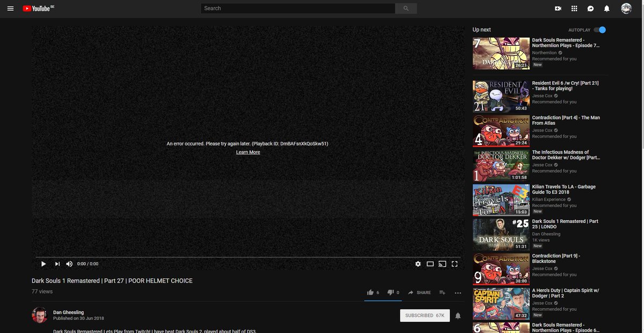This screenshot has height=333, width=644.
Task: Open 'Contradiction [Part 4] - The Man From Atlas' title
Action: 566,120
